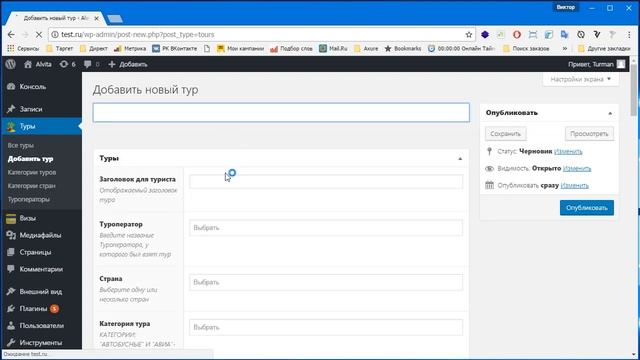Click the Заголовок для туриста field
This screenshot has width=640, height=360.
[x=326, y=182]
